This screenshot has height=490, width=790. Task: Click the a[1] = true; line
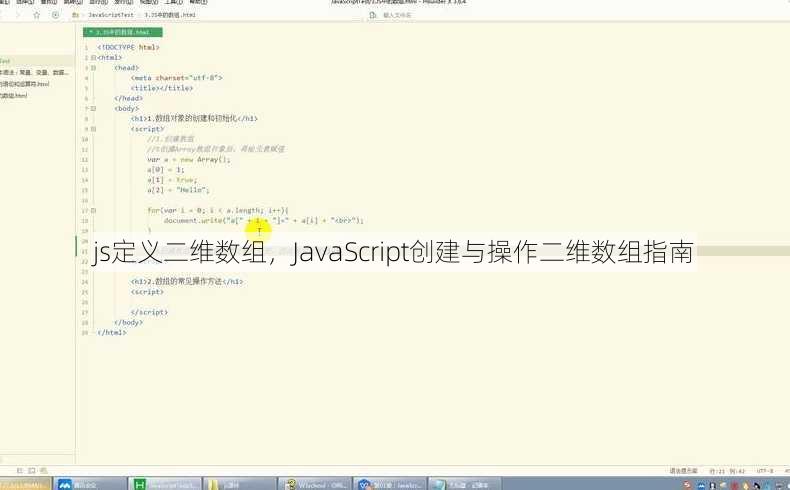(172, 180)
